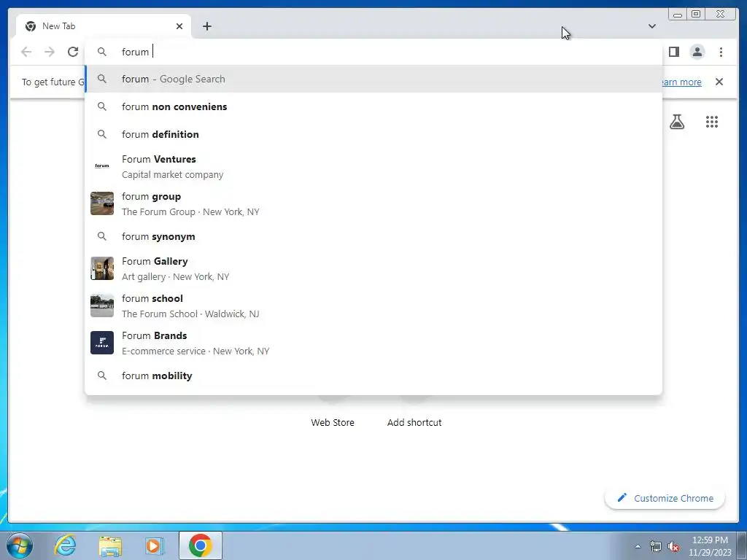This screenshot has height=560, width=747.
Task: Click in the address bar with 'forum' typed
Action: (x=373, y=52)
